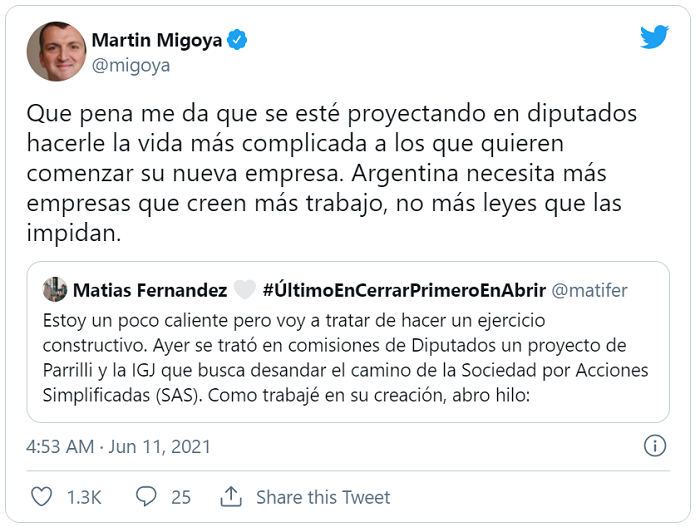Screen dimensions: 700x527
Task: Click Share this Tweet text
Action: click(x=323, y=497)
